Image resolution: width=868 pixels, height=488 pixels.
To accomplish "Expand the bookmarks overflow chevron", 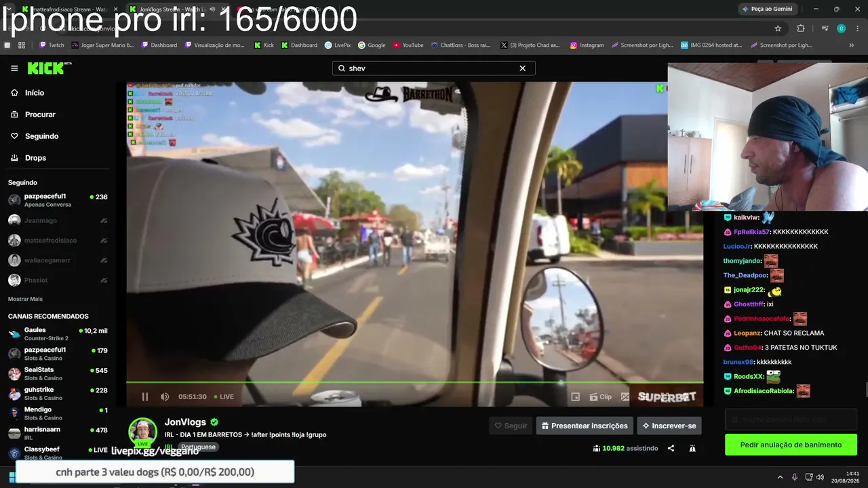I will pos(852,45).
